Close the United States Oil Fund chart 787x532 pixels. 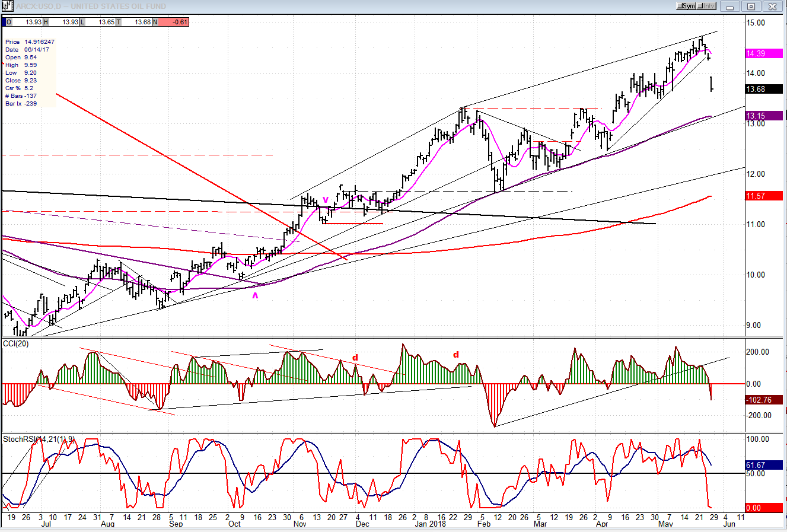[772, 7]
